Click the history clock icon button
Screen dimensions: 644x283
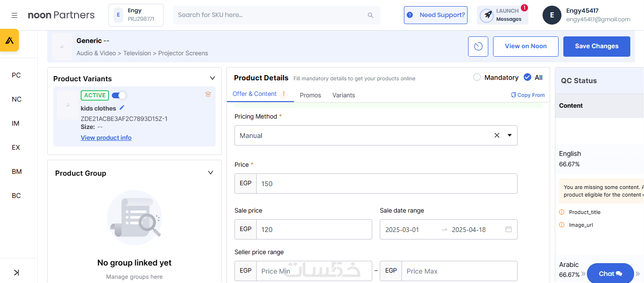point(478,46)
